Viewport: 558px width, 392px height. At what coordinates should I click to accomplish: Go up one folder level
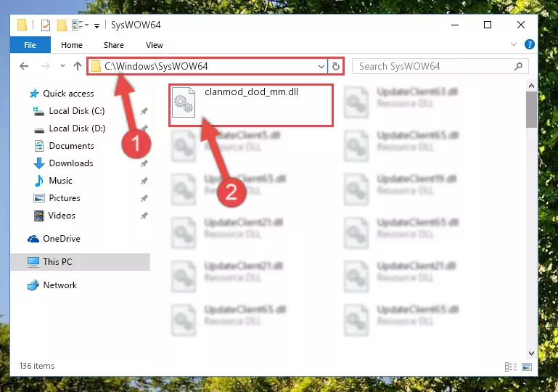click(x=78, y=66)
